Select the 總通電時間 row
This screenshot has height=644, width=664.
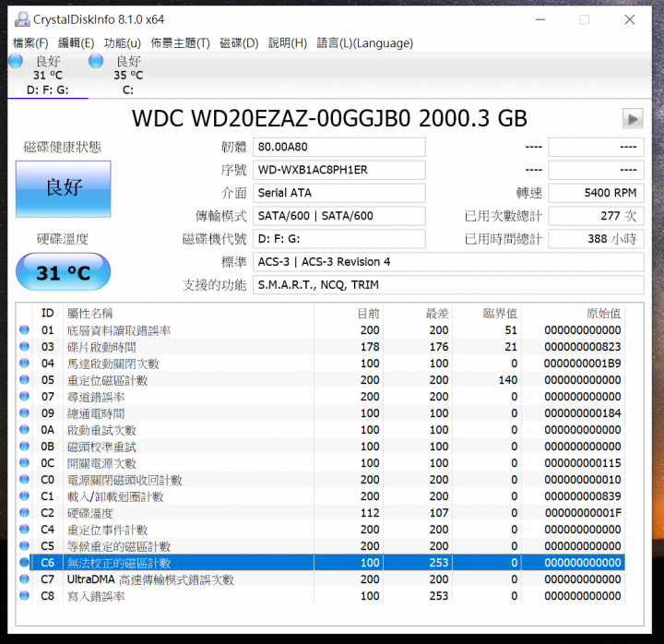pyautogui.click(x=321, y=413)
